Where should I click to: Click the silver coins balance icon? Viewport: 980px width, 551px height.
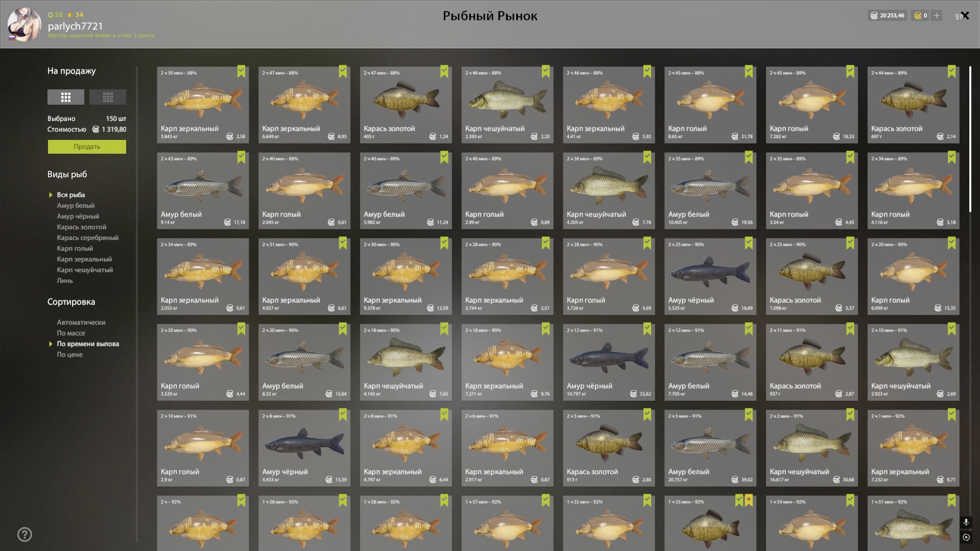point(874,16)
